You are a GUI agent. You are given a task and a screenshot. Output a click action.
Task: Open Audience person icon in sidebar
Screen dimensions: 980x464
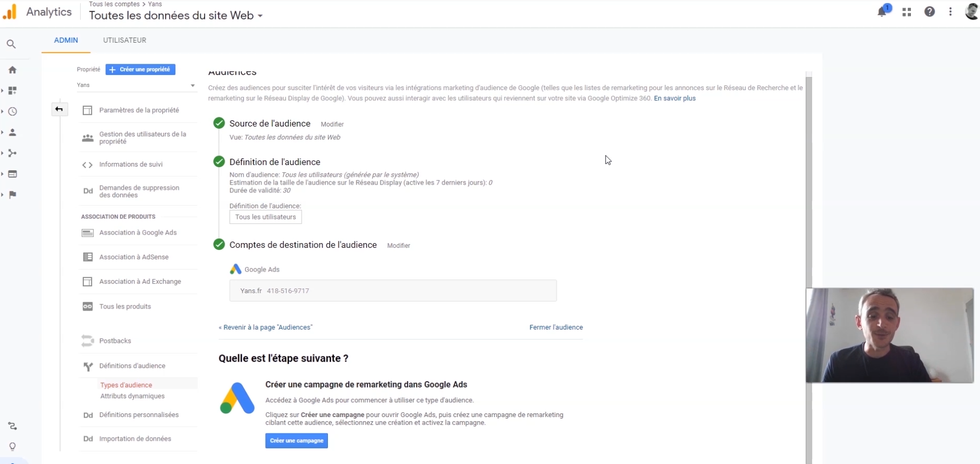13,132
